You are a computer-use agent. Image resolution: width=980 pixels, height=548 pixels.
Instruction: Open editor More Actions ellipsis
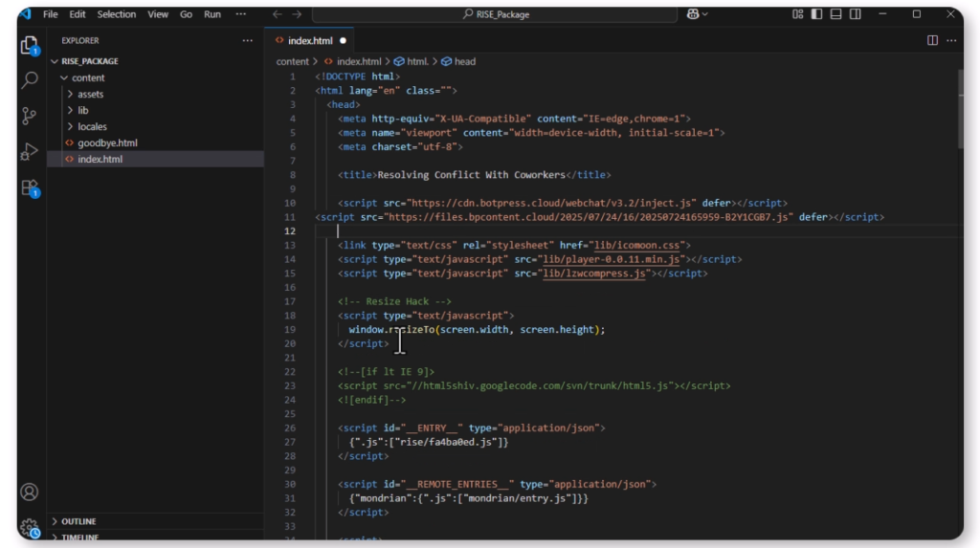pos(951,40)
